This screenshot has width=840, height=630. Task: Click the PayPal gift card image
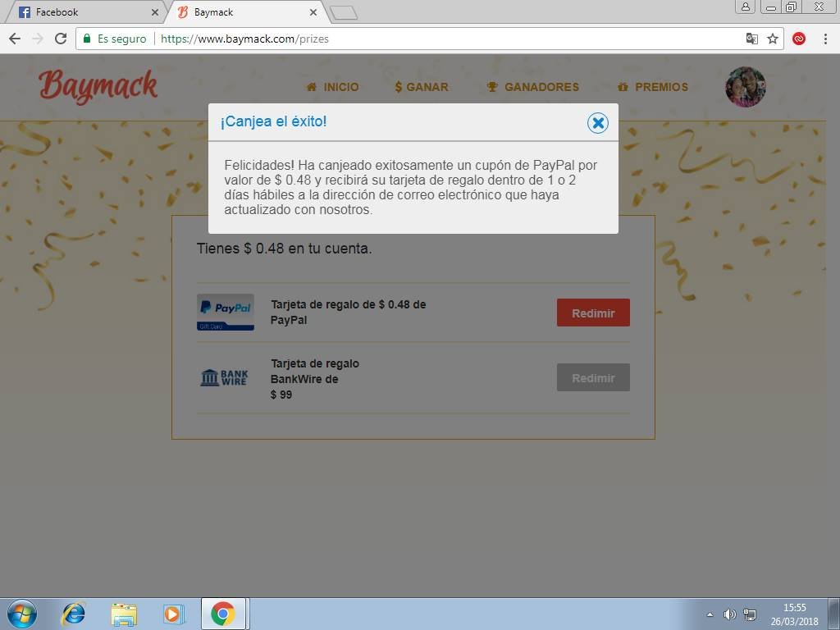225,313
